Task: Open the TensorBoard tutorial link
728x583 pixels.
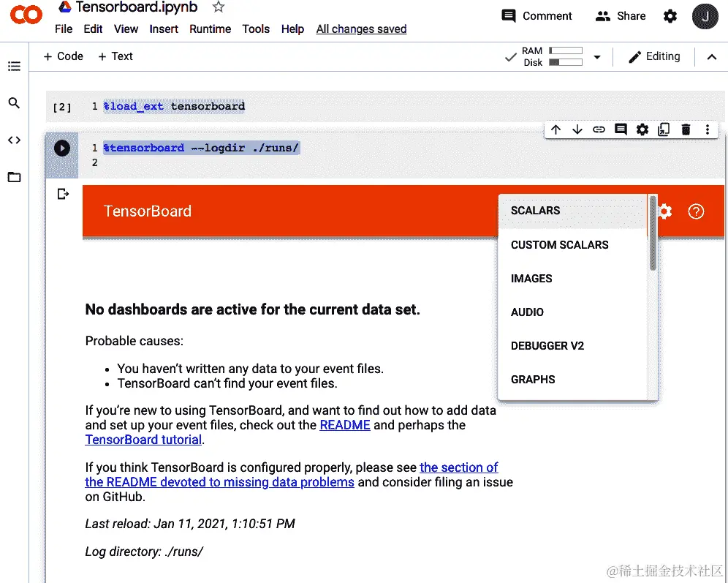Action: tap(143, 440)
